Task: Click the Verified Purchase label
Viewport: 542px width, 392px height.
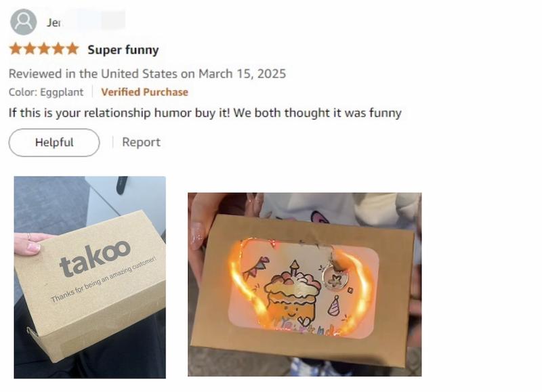Action: click(144, 92)
